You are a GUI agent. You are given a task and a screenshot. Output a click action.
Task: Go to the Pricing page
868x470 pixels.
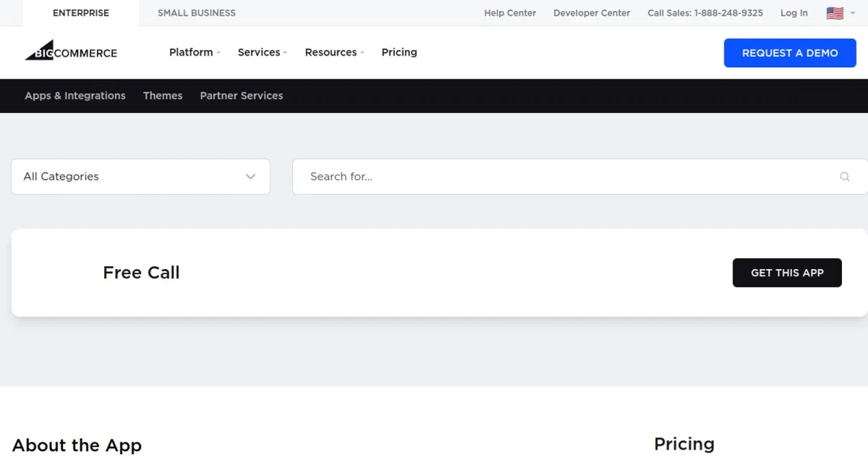point(399,52)
